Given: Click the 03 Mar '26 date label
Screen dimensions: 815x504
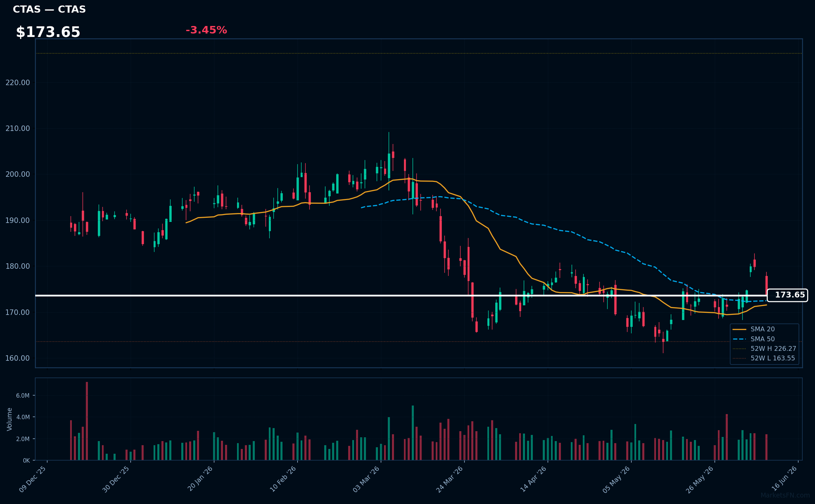Looking at the screenshot, I should 366,479.
